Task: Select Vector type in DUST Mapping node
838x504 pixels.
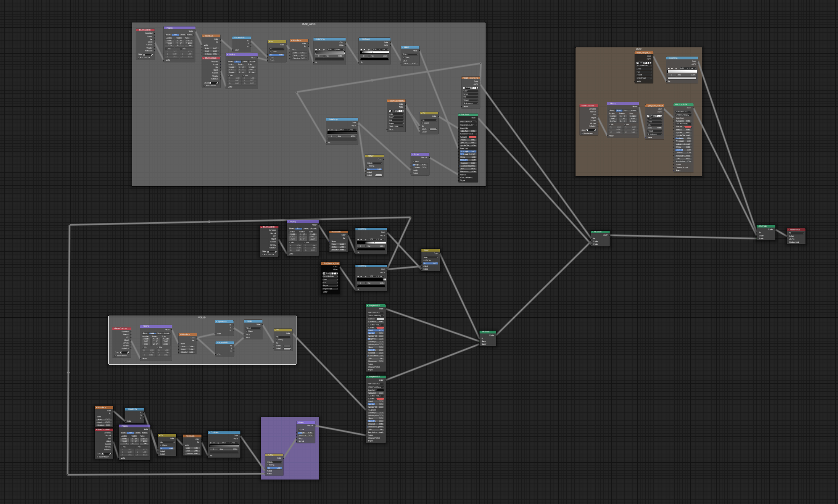Action: tap(626, 110)
